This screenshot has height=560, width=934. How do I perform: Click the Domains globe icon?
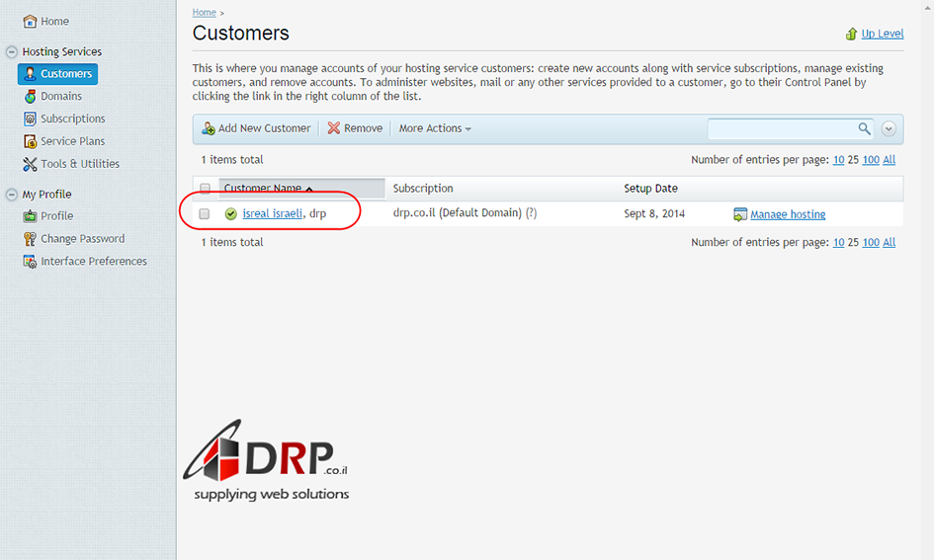[31, 97]
